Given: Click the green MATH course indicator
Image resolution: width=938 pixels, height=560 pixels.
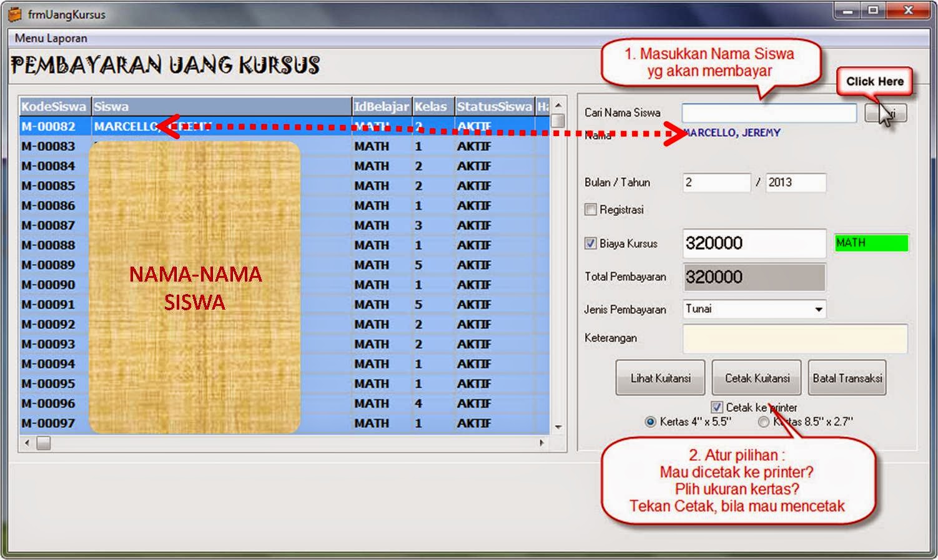Looking at the screenshot, I should [871, 243].
